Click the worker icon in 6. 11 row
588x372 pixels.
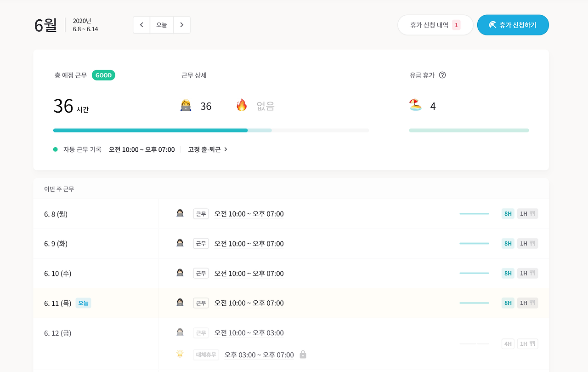[180, 303]
